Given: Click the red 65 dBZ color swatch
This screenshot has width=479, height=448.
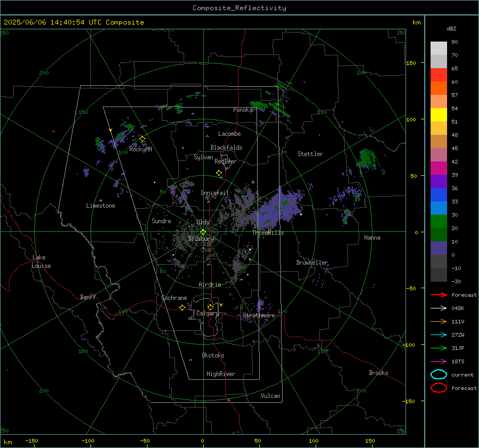Looking at the screenshot, I should click(x=439, y=75).
